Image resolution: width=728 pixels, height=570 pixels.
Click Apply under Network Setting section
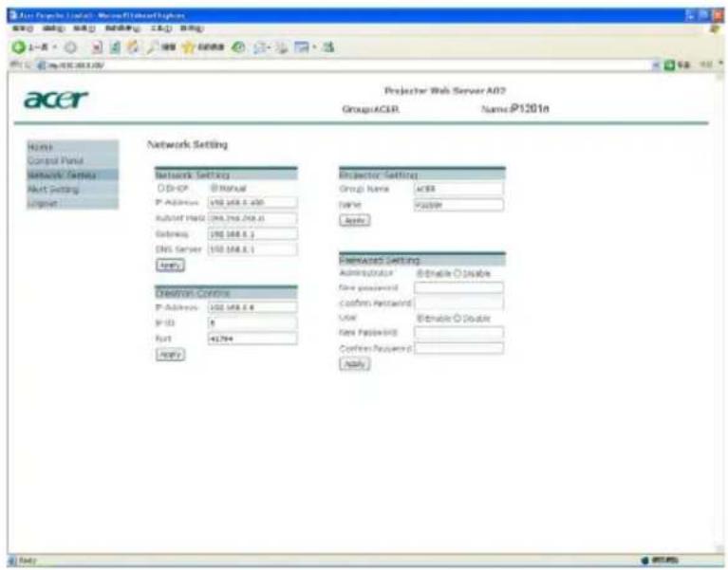[171, 266]
